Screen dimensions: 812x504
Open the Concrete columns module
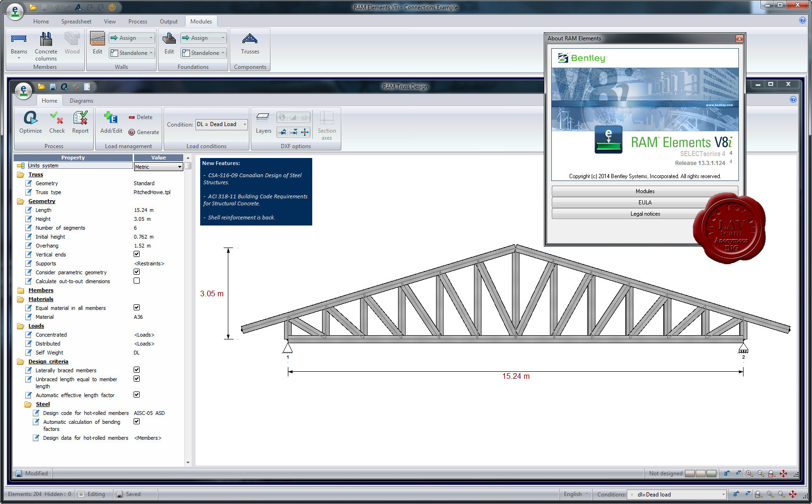[x=46, y=45]
